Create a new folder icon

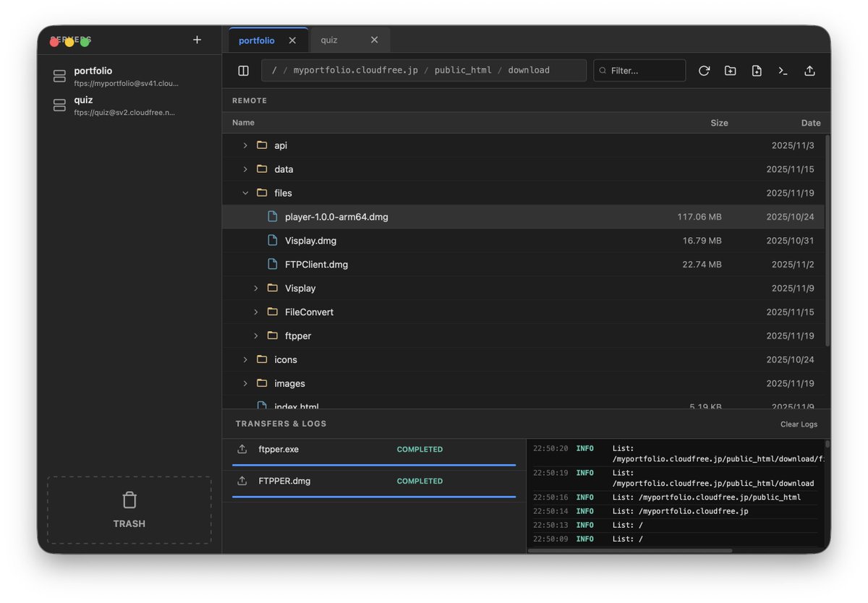(x=731, y=70)
